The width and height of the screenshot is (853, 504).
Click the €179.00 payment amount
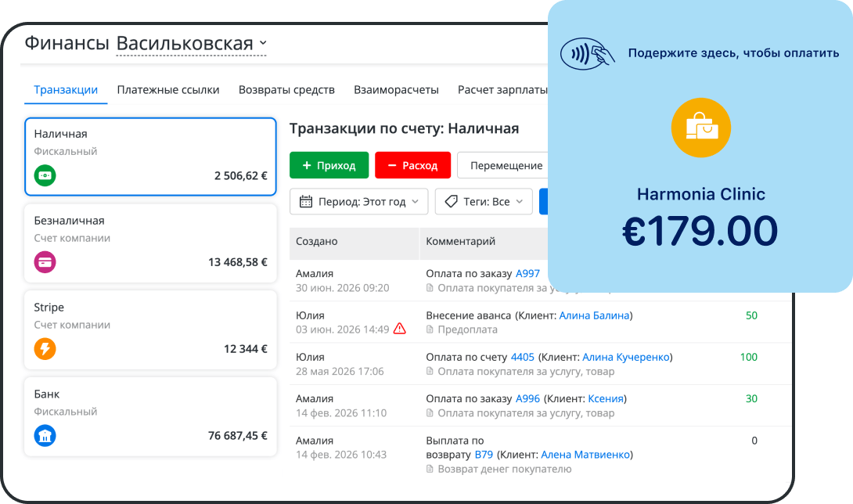pos(700,231)
